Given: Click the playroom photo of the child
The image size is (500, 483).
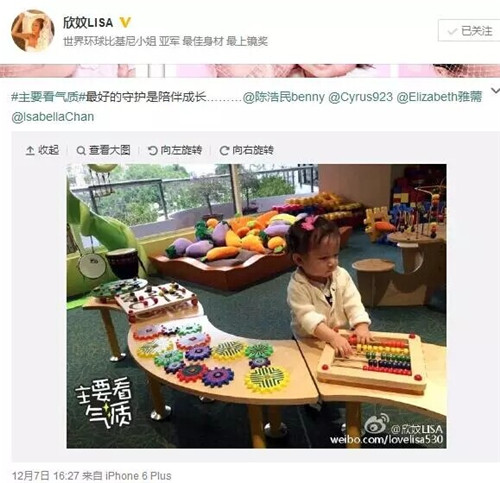Looking at the screenshot, I should [x=257, y=306].
